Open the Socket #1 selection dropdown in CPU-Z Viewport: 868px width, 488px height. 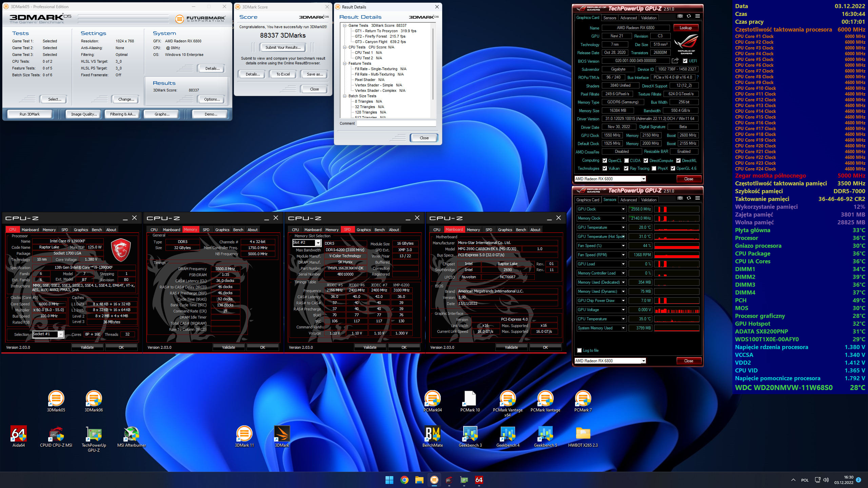click(x=60, y=334)
